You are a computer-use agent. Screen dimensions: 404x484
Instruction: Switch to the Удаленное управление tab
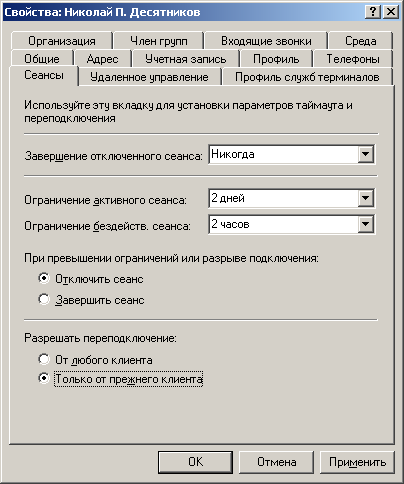pyautogui.click(x=149, y=77)
